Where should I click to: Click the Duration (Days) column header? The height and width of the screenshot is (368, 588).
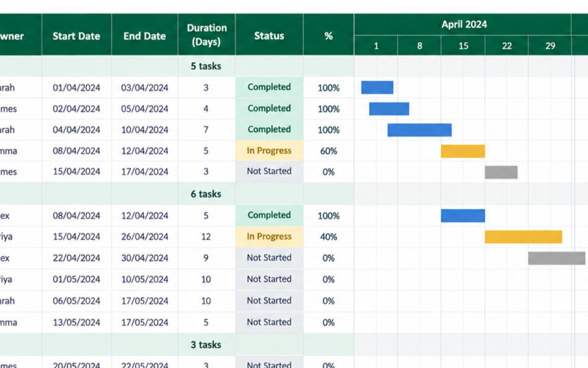pyautogui.click(x=207, y=35)
